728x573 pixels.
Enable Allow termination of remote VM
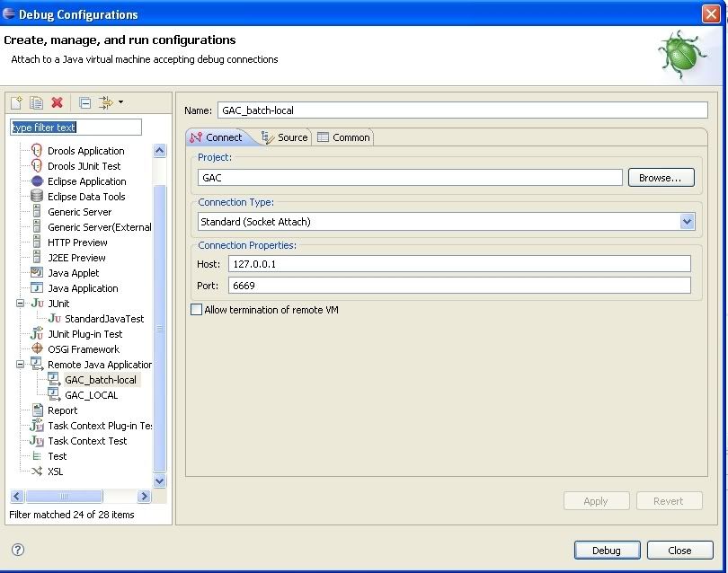pos(197,310)
